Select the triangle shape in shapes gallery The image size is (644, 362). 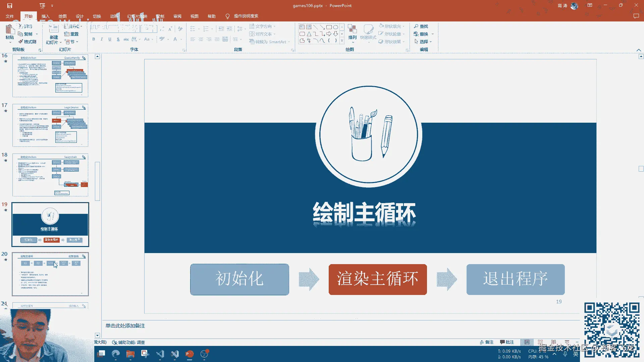309,34
